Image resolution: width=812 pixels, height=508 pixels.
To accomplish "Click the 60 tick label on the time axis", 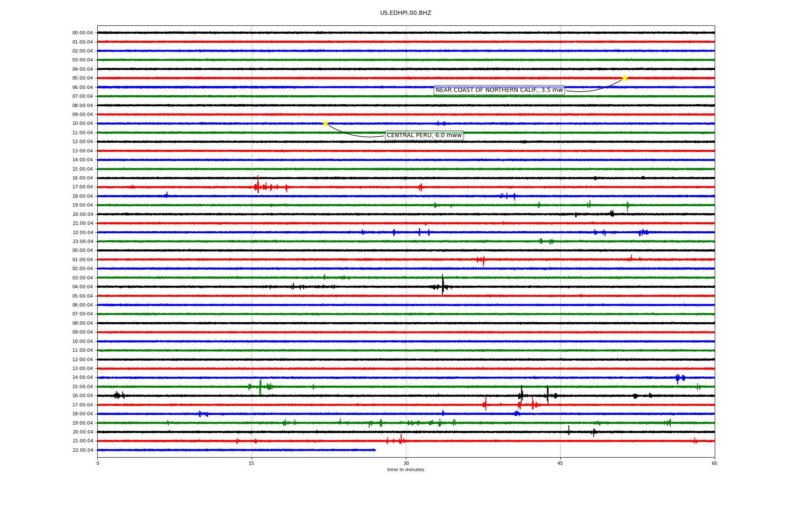I will tap(714, 463).
